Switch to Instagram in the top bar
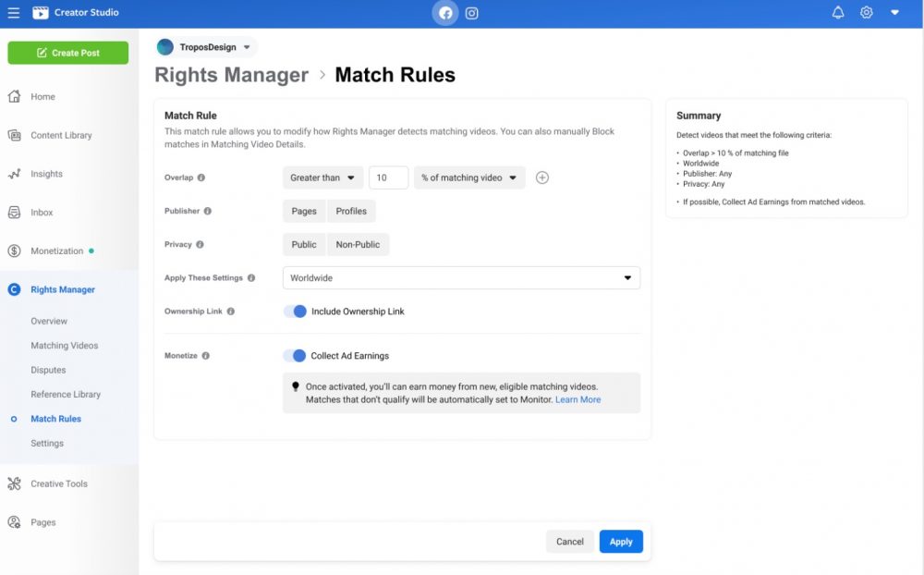This screenshot has height=575, width=924. pos(472,12)
